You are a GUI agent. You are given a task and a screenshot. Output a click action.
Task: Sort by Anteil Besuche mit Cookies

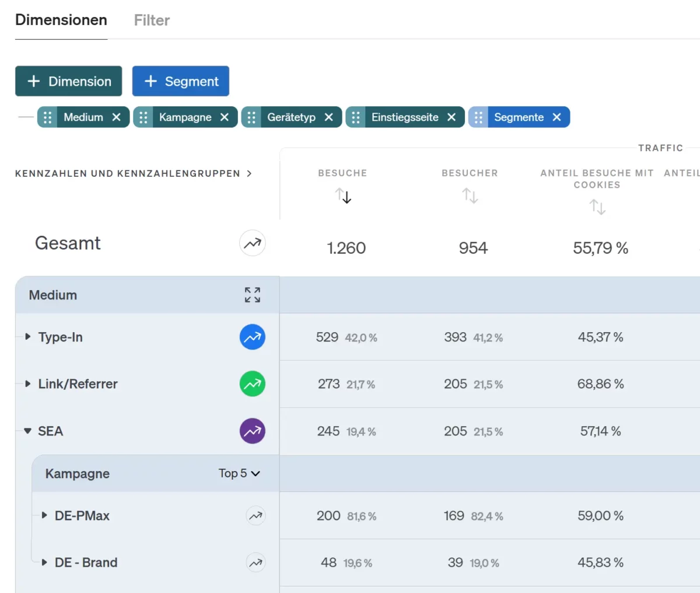point(597,207)
